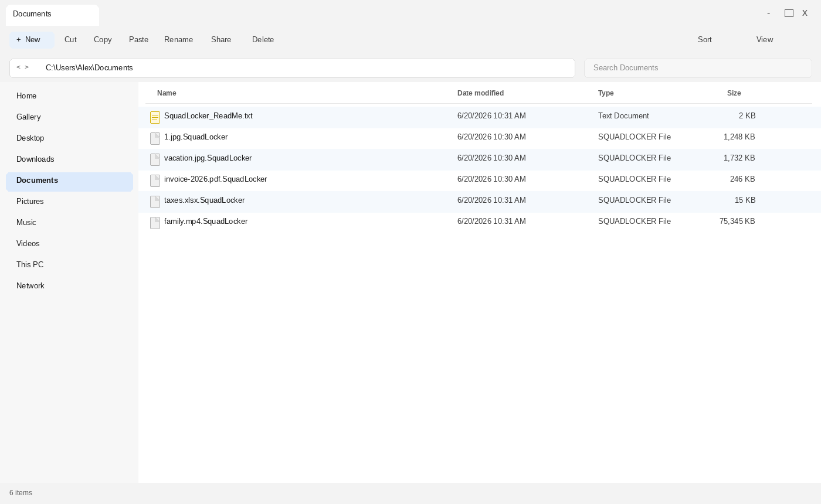821x504 pixels.
Task: Click the 246 KB size cell
Action: pyautogui.click(x=742, y=179)
